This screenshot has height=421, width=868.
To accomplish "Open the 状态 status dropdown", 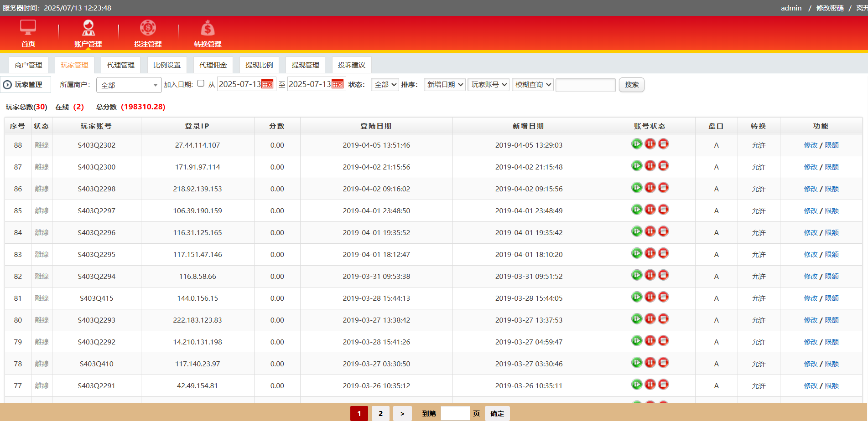I will 385,85.
